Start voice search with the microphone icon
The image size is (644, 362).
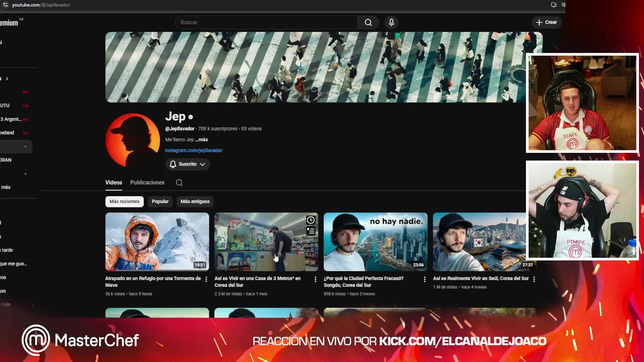[x=391, y=22]
